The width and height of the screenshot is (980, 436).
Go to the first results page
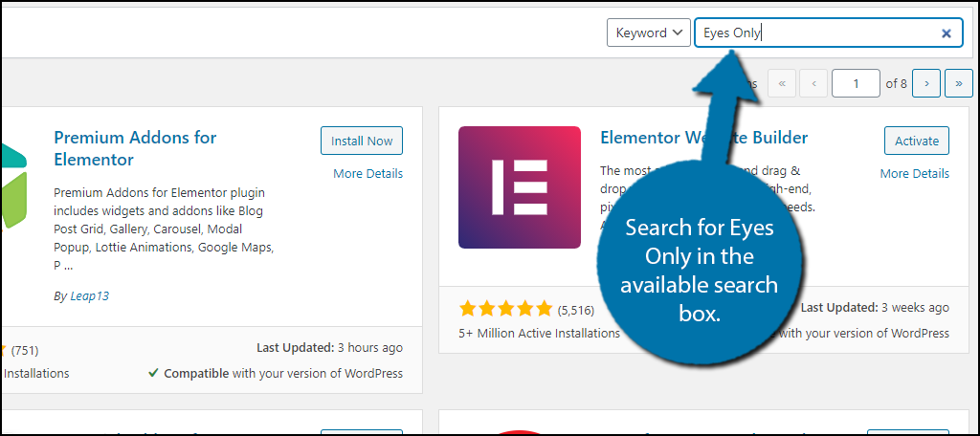781,83
